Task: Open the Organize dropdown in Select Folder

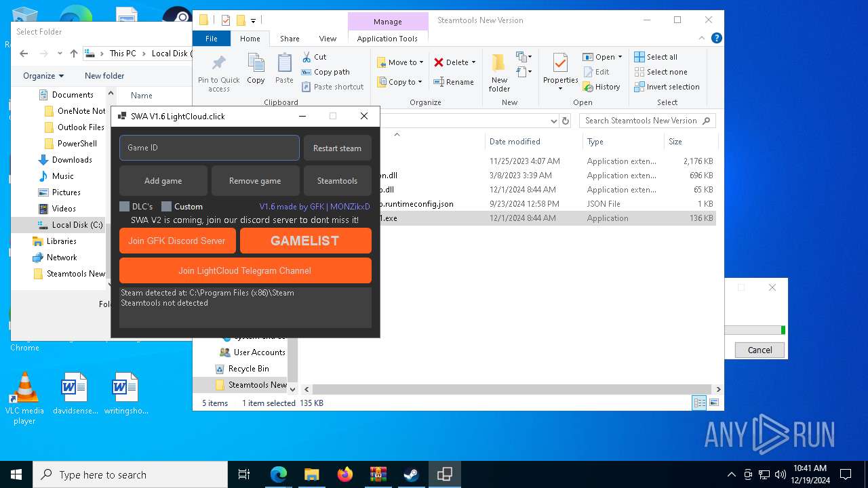Action: coord(43,76)
